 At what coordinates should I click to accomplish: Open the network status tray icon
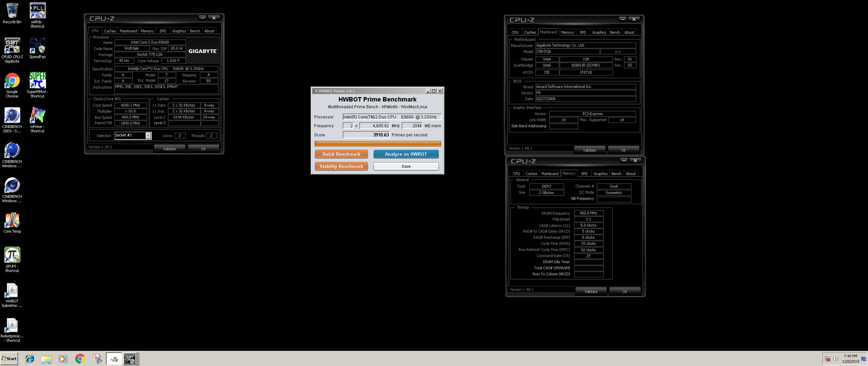(827, 359)
